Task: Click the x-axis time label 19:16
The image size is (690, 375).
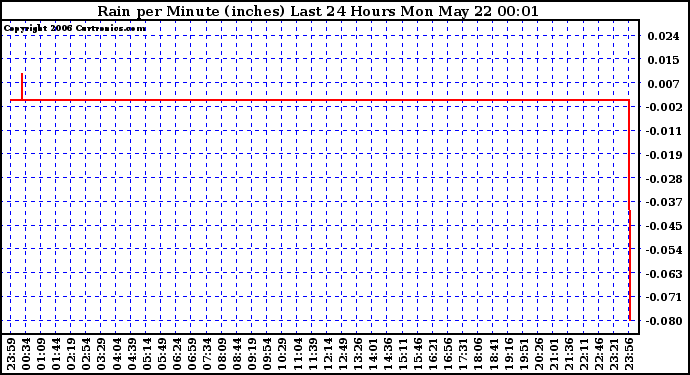Action: 508,355
